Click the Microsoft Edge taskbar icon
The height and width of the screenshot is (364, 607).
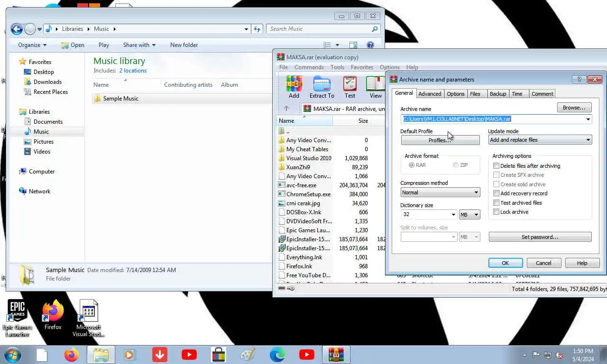277,355
